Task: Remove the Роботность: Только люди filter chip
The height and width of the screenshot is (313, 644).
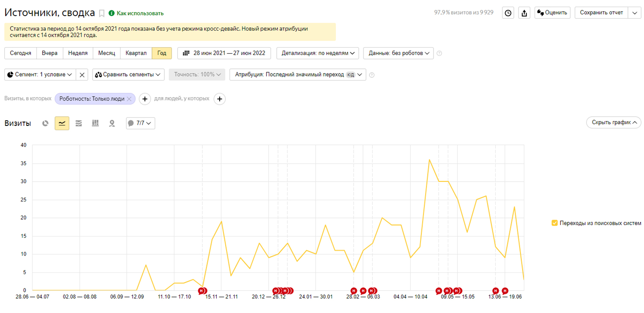Action: click(x=129, y=99)
